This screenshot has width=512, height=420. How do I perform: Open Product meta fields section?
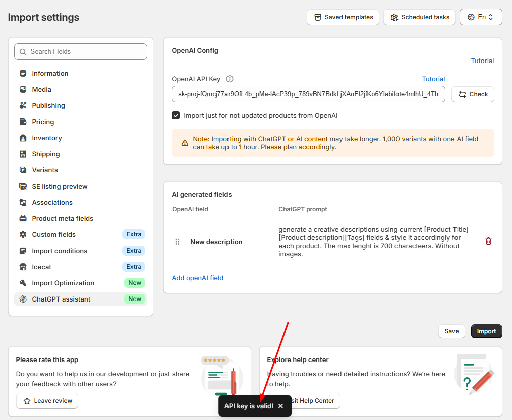(81, 219)
